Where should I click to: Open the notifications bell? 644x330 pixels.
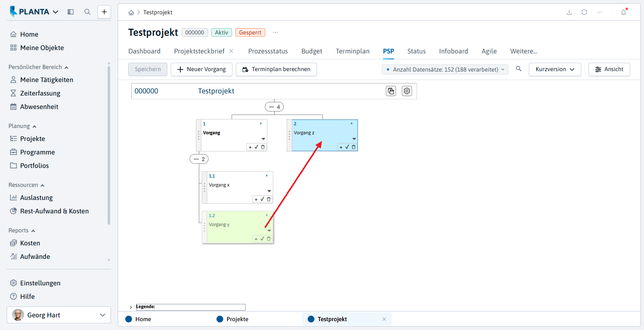tap(623, 12)
